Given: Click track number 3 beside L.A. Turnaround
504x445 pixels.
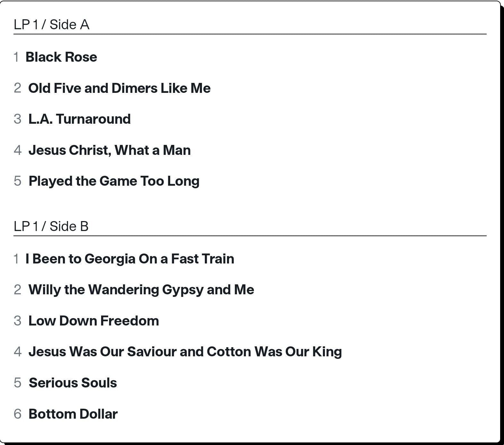Looking at the screenshot, I should 17,119.
